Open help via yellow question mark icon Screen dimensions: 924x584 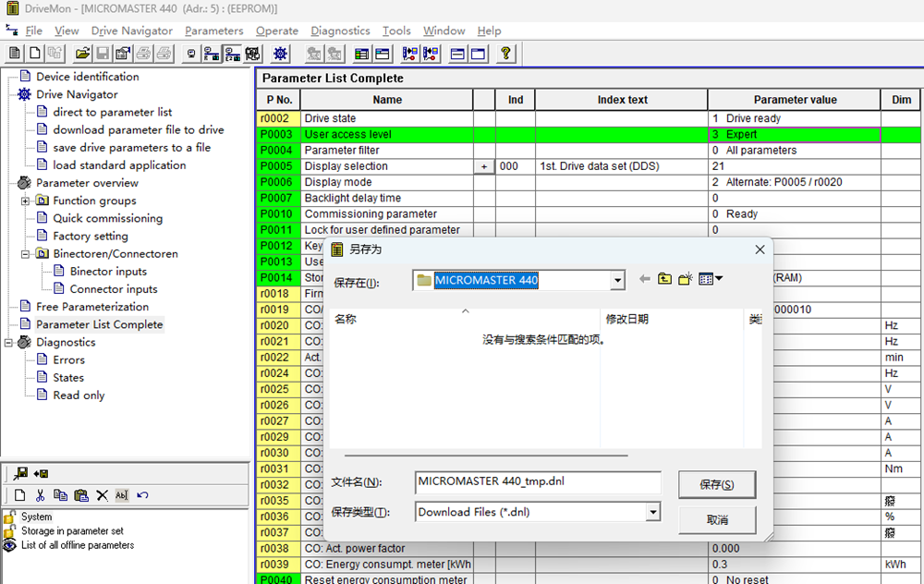pyautogui.click(x=505, y=54)
